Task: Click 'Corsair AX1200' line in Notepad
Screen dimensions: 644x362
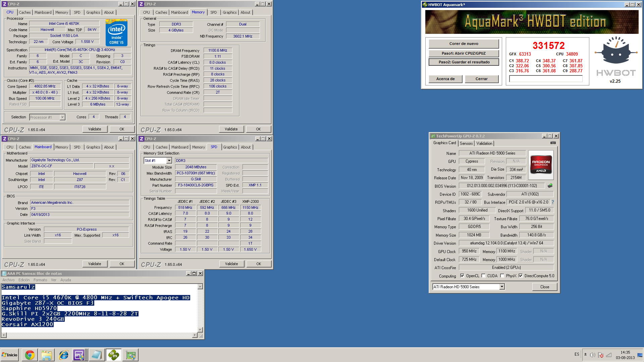Action: coord(28,324)
